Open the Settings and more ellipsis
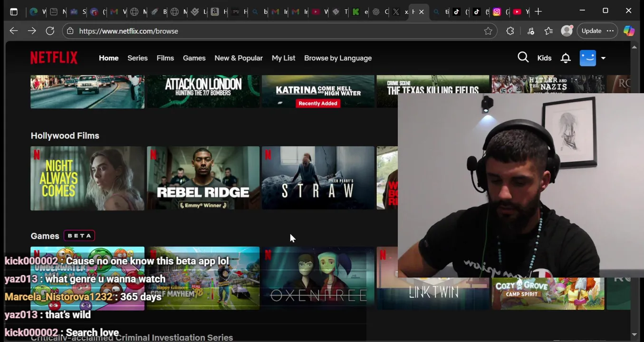Screen dimensions: 644x342 pos(610,31)
